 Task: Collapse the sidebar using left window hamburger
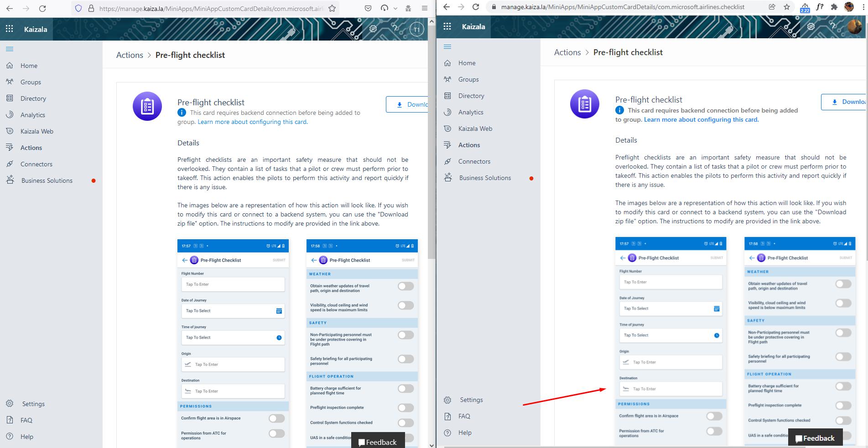[x=10, y=49]
